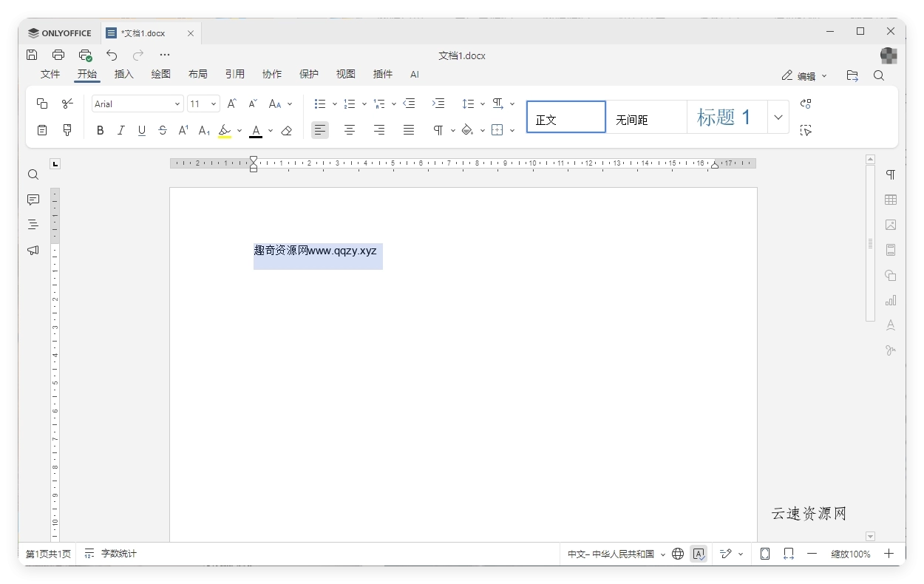Viewport: 924px width, 584px height.
Task: Open chart settings in the right sidebar
Action: tap(890, 300)
